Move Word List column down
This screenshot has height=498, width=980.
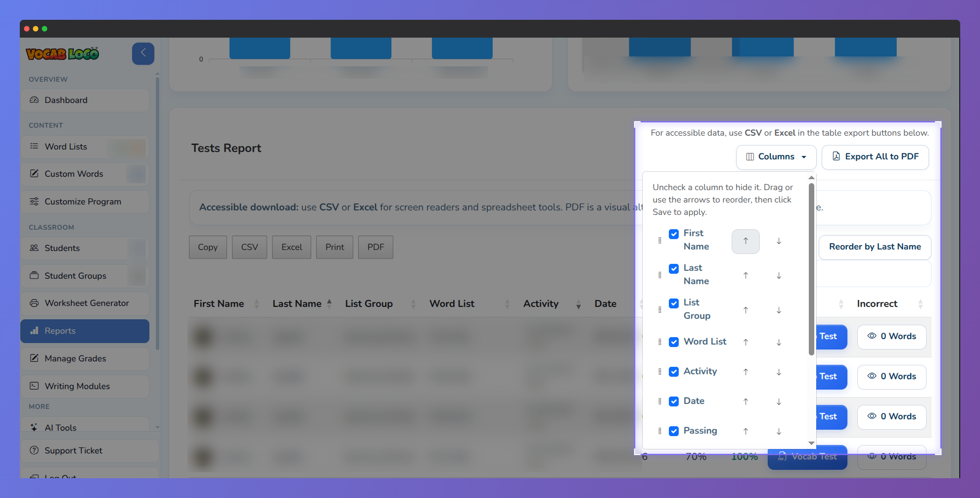[x=779, y=343]
